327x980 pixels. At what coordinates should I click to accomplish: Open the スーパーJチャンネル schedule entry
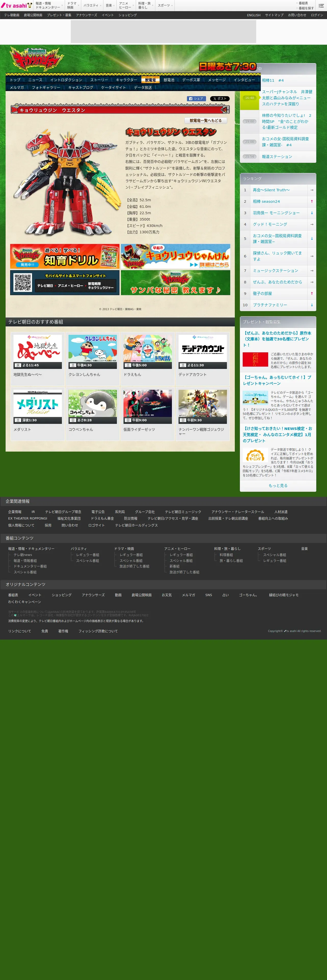click(287, 98)
